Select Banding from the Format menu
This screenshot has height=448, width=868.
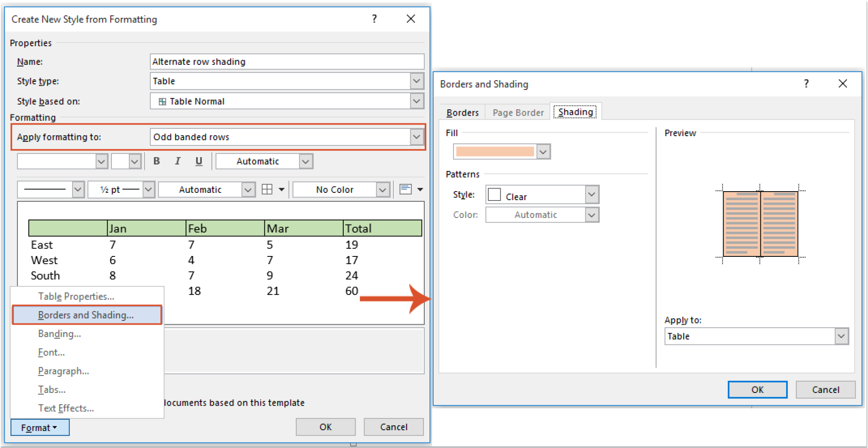pyautogui.click(x=59, y=334)
